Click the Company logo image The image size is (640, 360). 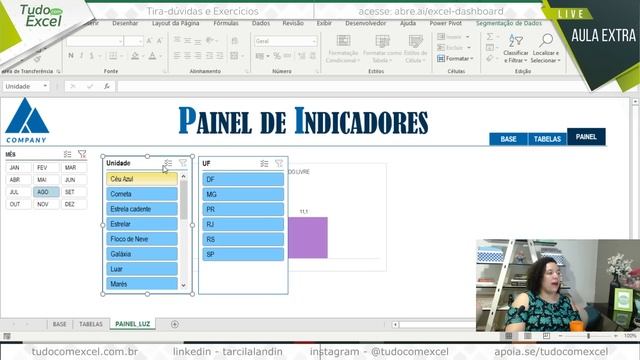tap(27, 121)
